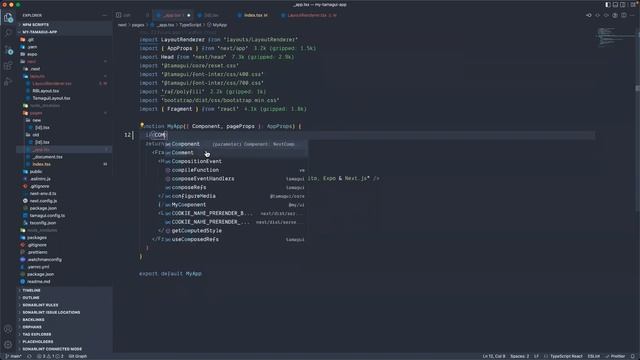
Task: Open the Accounts icon in activity bar
Action: [x=8, y=329]
